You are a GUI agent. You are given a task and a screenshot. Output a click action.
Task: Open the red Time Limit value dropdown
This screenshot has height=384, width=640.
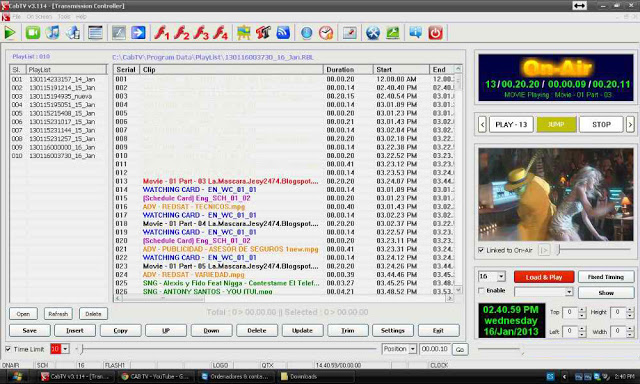(65, 349)
